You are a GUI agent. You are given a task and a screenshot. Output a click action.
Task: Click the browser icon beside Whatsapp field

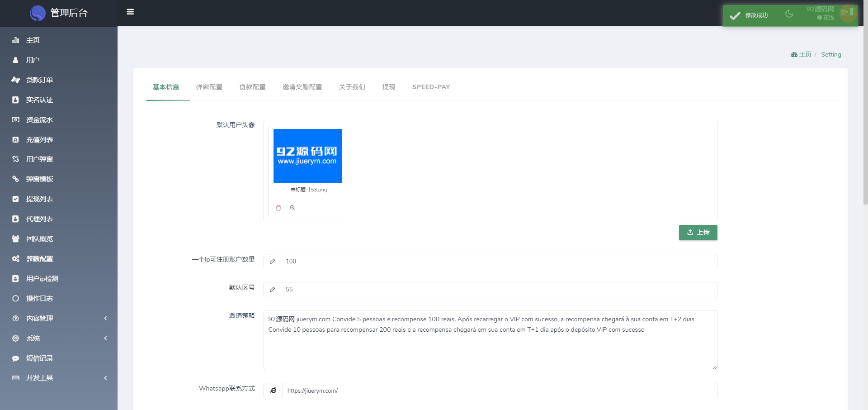coord(273,391)
